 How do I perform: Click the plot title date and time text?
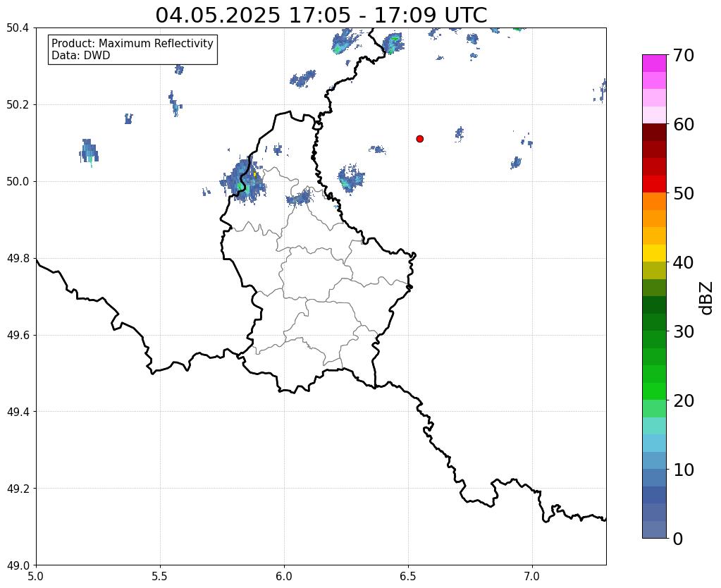[x=321, y=16]
